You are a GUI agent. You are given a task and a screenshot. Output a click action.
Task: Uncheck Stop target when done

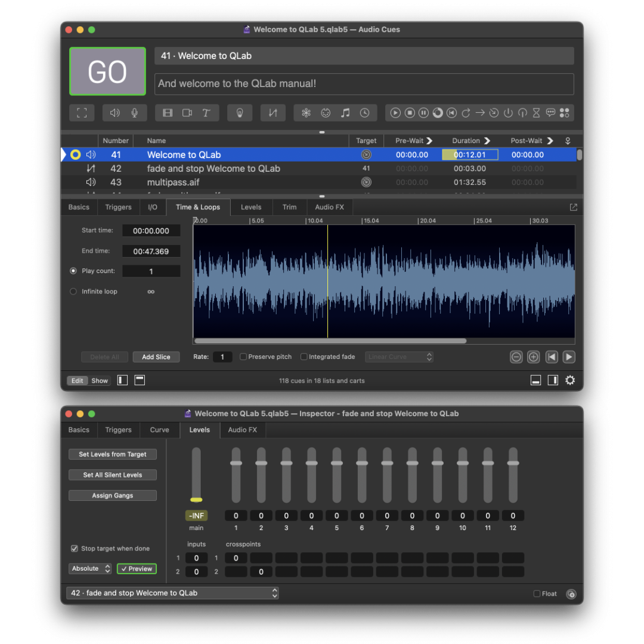(75, 549)
